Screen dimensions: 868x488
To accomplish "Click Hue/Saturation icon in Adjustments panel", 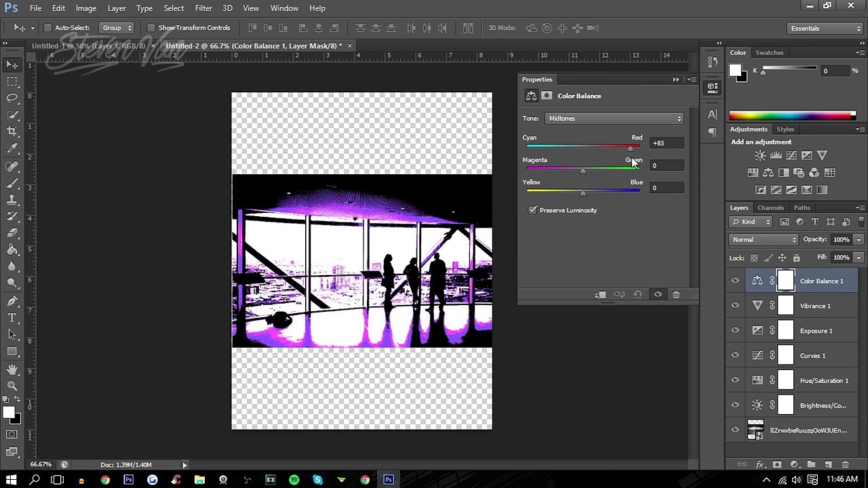I will click(x=753, y=173).
